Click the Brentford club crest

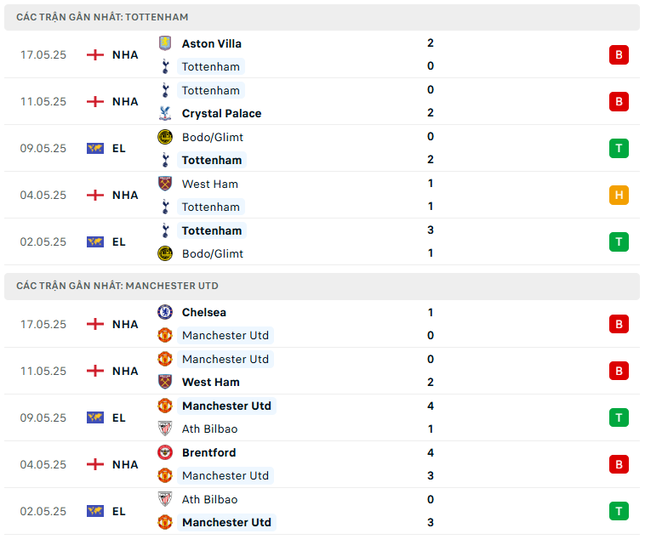pyautogui.click(x=165, y=452)
